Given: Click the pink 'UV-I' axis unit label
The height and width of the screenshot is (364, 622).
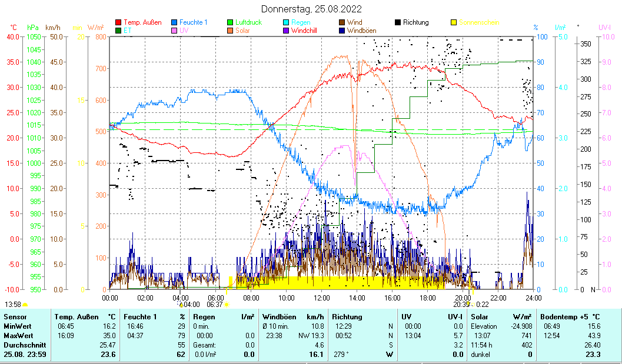Looking at the screenshot, I should point(606,28).
